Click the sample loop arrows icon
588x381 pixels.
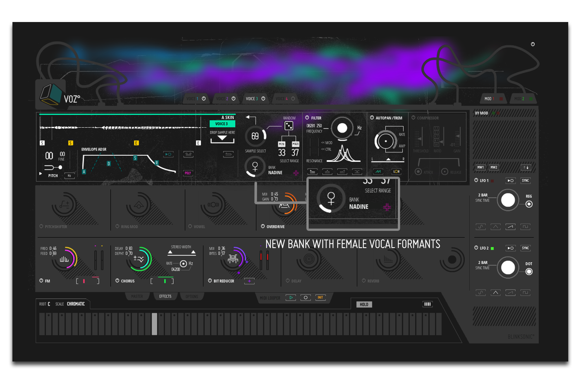coord(228,154)
